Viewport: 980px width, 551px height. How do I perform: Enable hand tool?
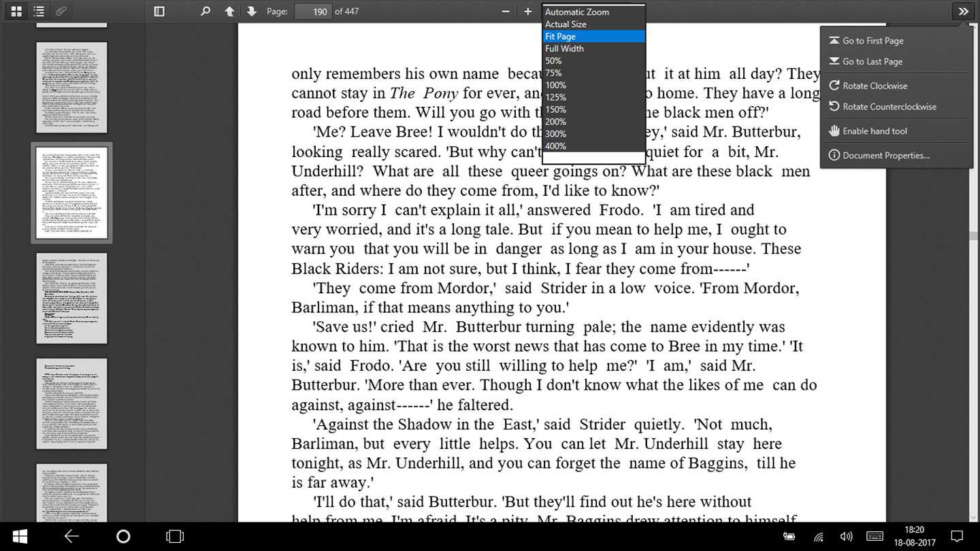coord(896,131)
